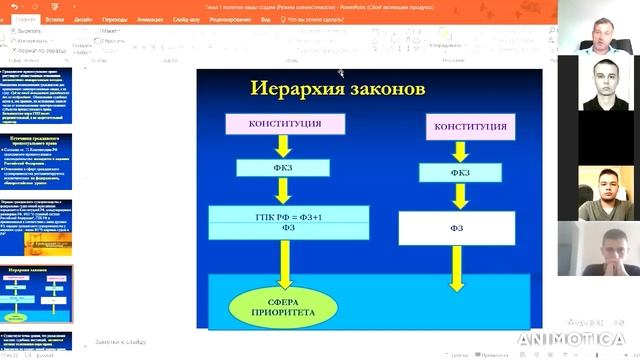This screenshot has width=640, height=360.
Task: Start slideshow from beginning via quick access icon
Action: click(x=55, y=7)
